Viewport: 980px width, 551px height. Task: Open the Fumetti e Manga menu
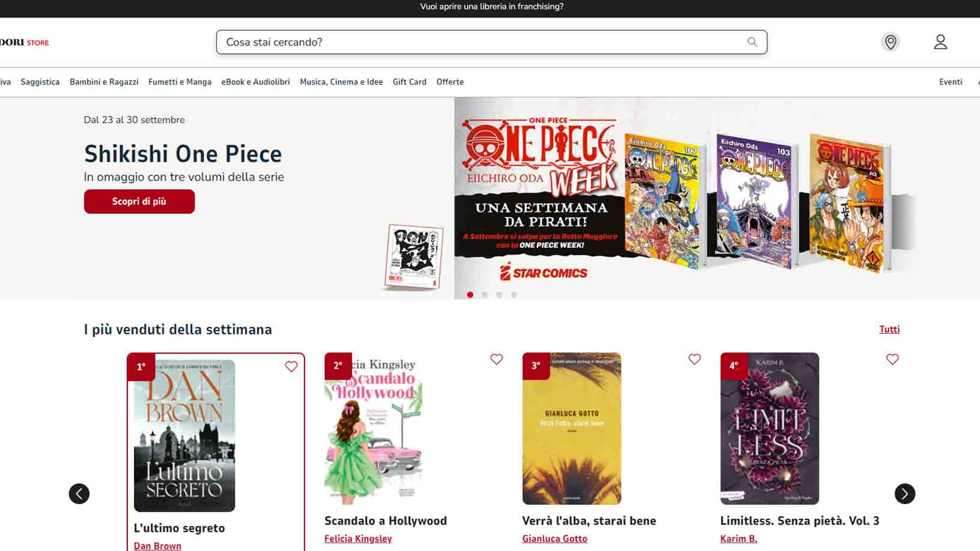click(x=180, y=82)
